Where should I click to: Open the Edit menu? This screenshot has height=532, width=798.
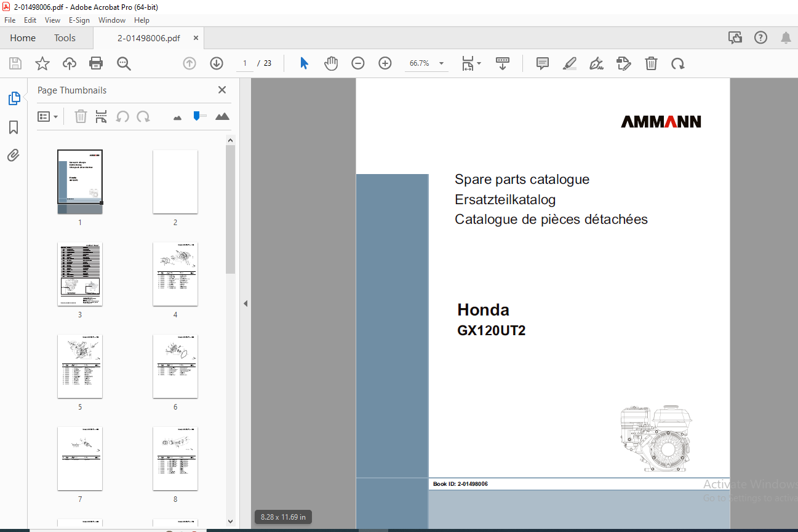[x=30, y=20]
